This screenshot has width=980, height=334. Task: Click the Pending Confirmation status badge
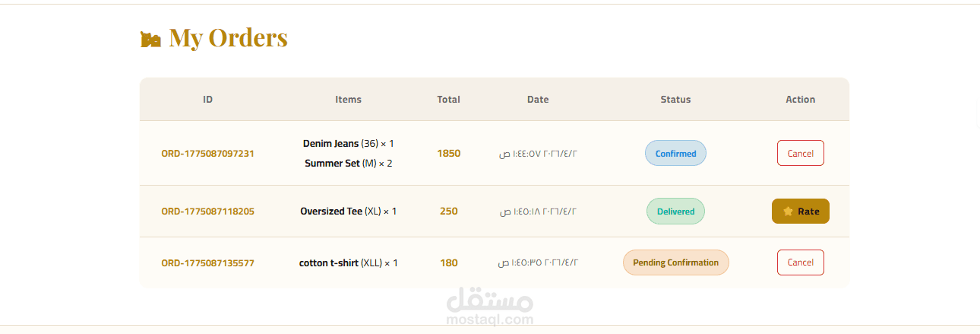(x=675, y=262)
